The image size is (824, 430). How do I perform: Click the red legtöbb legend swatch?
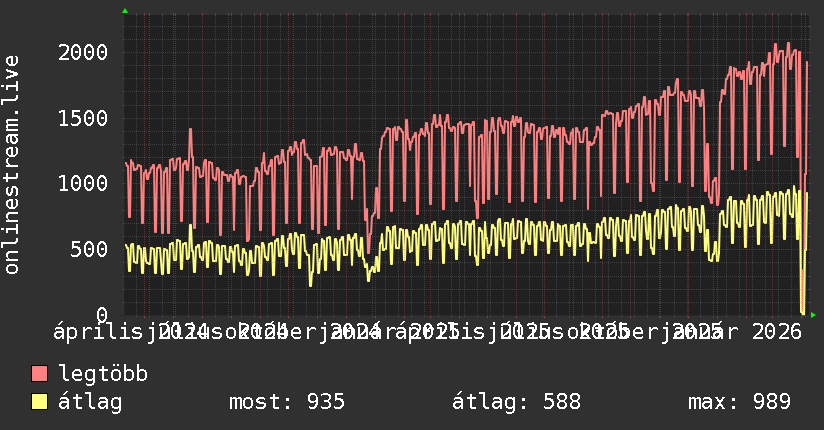39,374
